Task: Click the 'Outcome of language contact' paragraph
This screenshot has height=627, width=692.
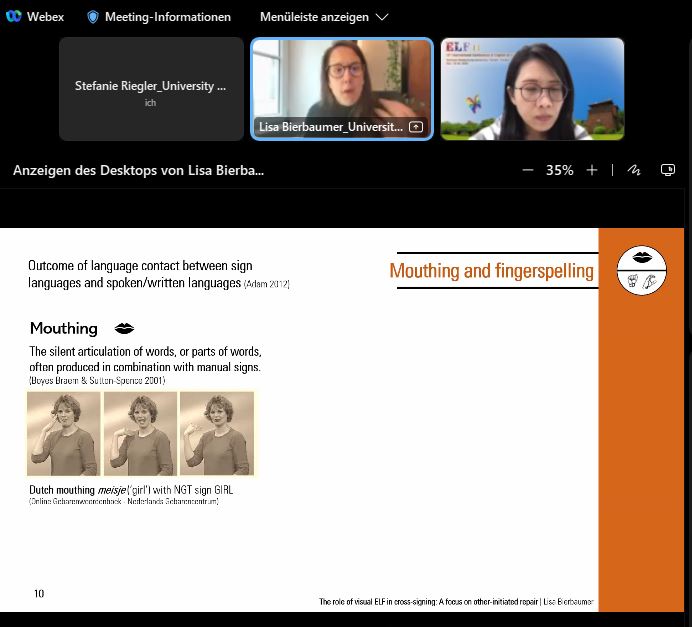Action: (x=159, y=274)
